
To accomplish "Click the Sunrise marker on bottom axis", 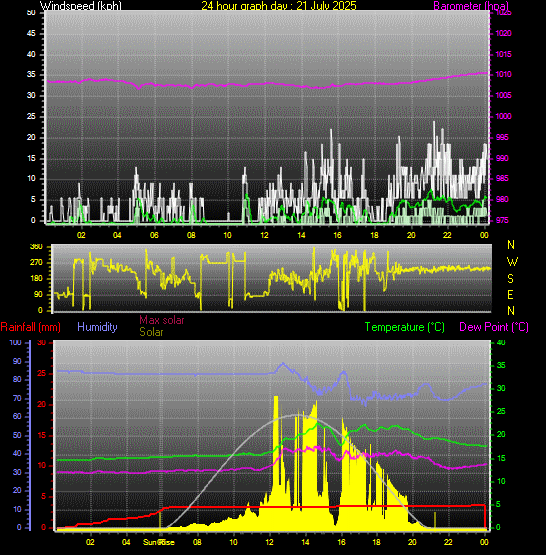I will [x=159, y=542].
